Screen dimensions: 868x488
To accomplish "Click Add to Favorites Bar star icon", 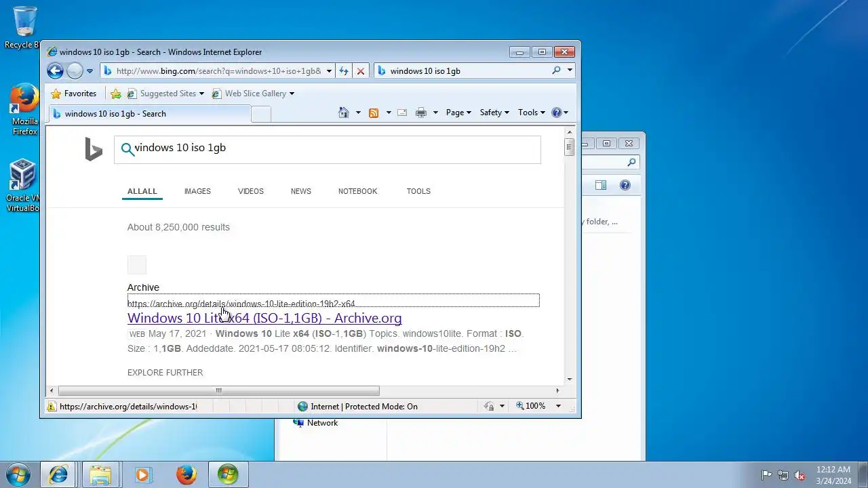I will click(x=116, y=94).
